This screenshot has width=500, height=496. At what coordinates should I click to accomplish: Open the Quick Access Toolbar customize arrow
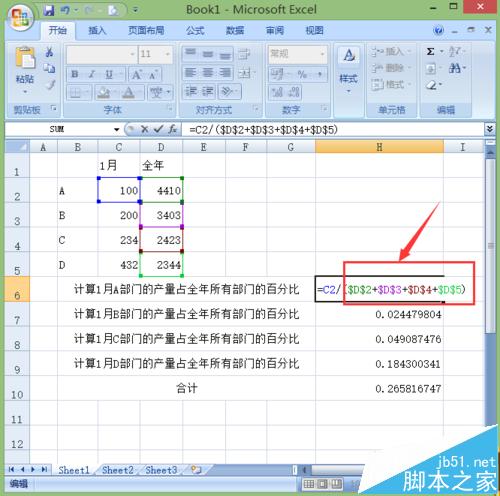pos(135,10)
